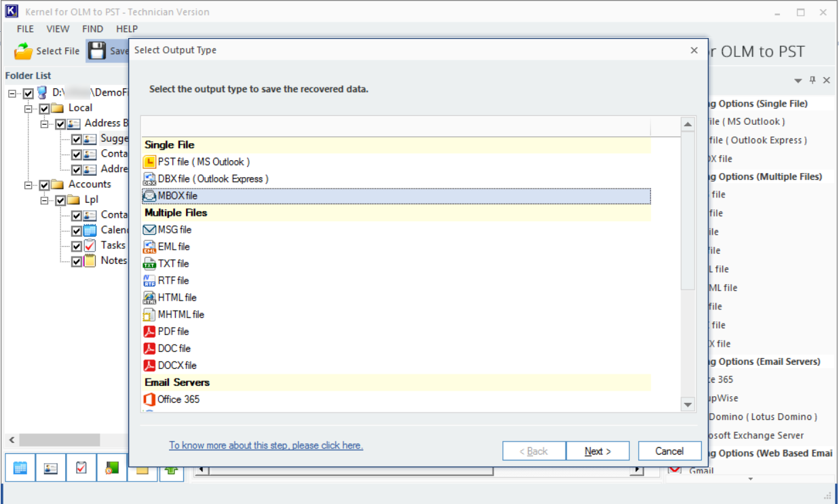This screenshot has height=504, width=839.
Task: Select 'Microsoft Exchange Server' in right panel
Action: tap(756, 435)
